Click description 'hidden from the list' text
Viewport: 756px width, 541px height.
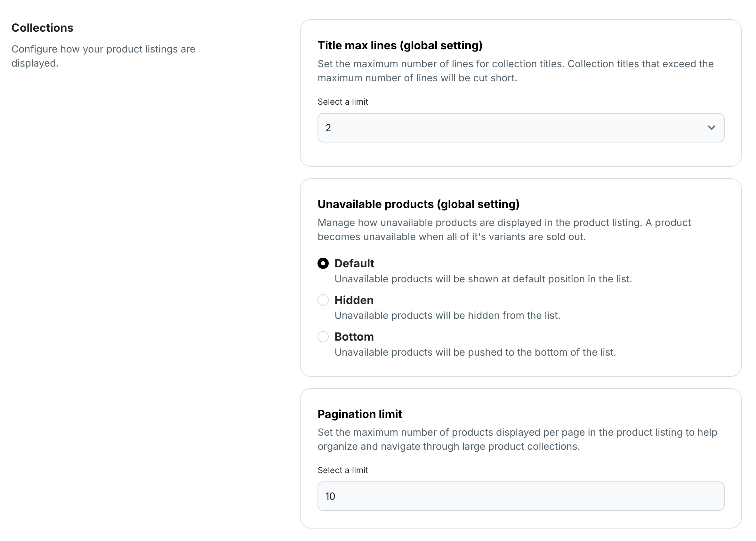[x=447, y=315]
